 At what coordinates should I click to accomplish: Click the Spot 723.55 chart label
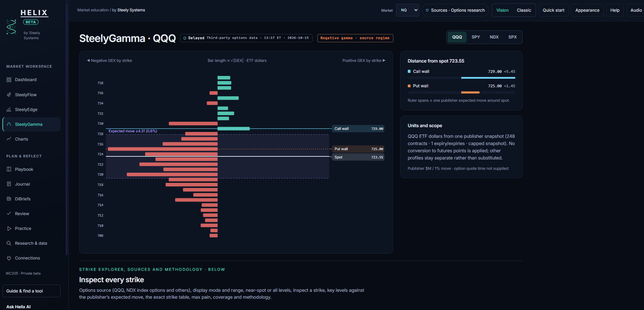click(358, 157)
